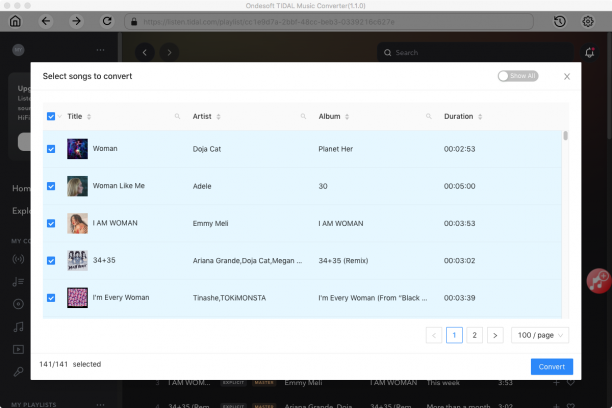Uncheck the song I'm Every Woman
612x408 pixels.
(x=51, y=298)
